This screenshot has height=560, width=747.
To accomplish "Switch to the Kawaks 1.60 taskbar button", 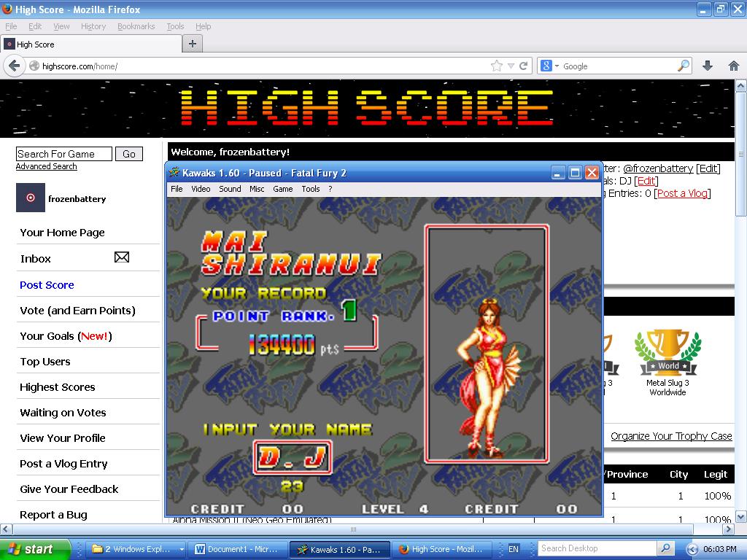I will (x=340, y=549).
